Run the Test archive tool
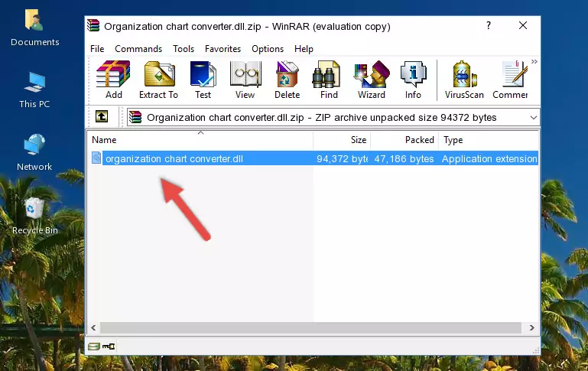Viewport: 588px width, 371px height. 203,80
